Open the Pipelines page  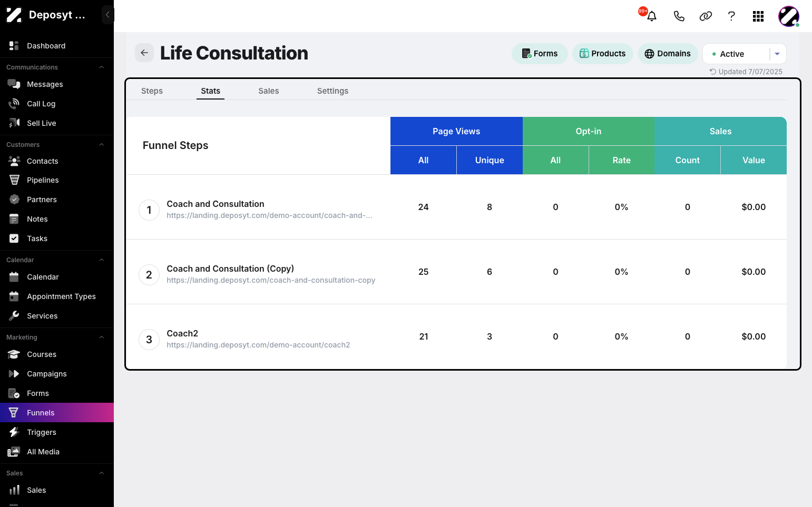pos(57,180)
